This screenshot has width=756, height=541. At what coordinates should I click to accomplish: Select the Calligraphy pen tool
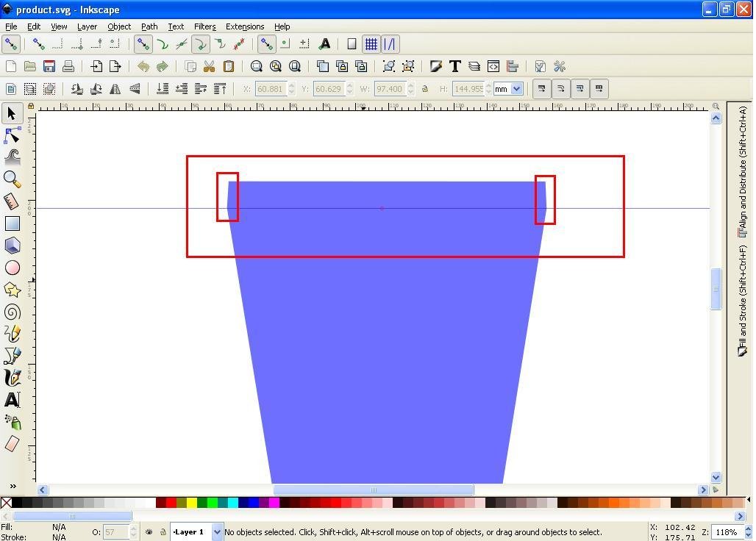(12, 378)
